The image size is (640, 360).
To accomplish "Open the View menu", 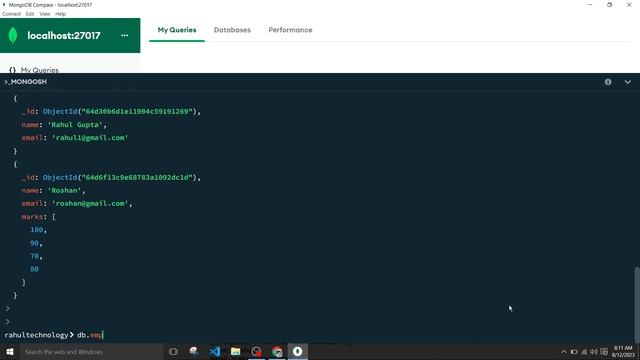I will (x=45, y=14).
